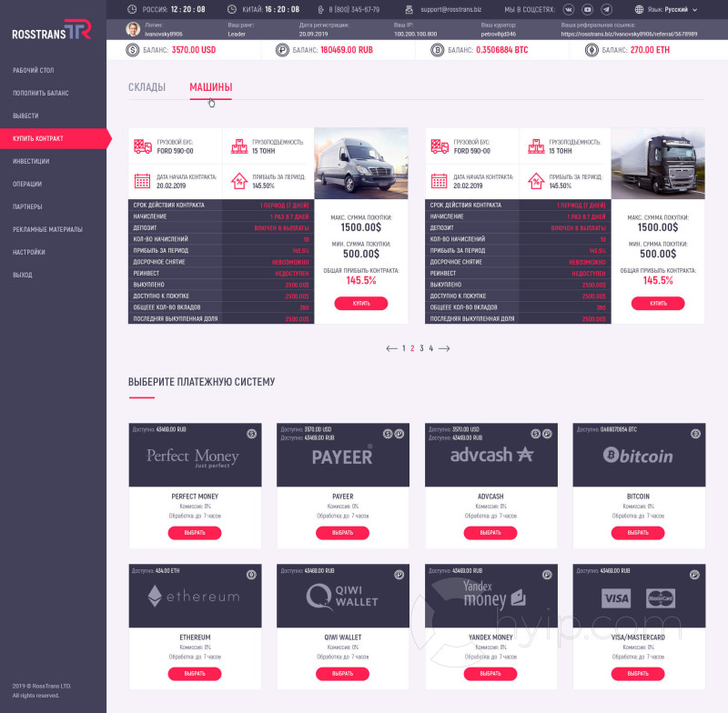The height and width of the screenshot is (713, 728).
Task: Go to pagination page 4
Action: [x=430, y=348]
